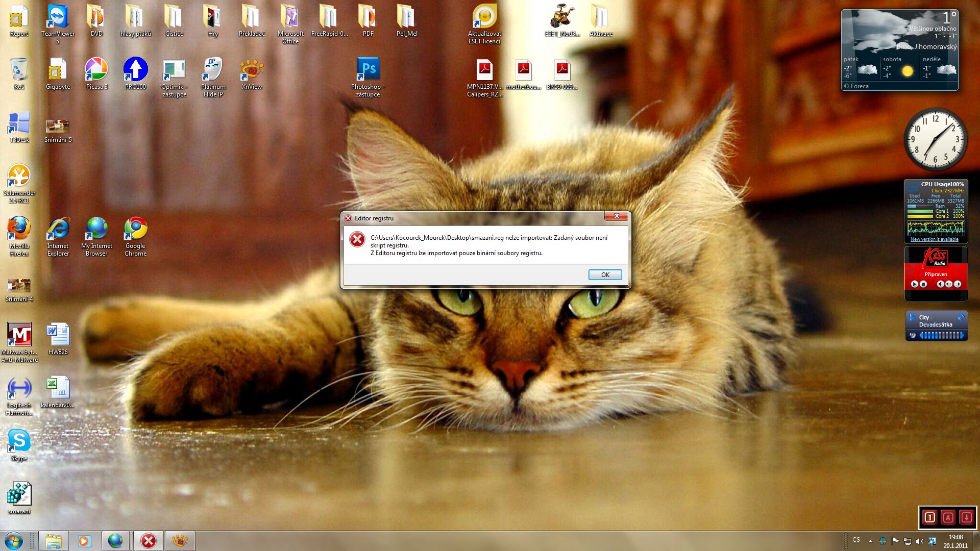Open the Mozilla Firefox desktop shortcut
The height and width of the screenshot is (551, 980).
coord(19,229)
